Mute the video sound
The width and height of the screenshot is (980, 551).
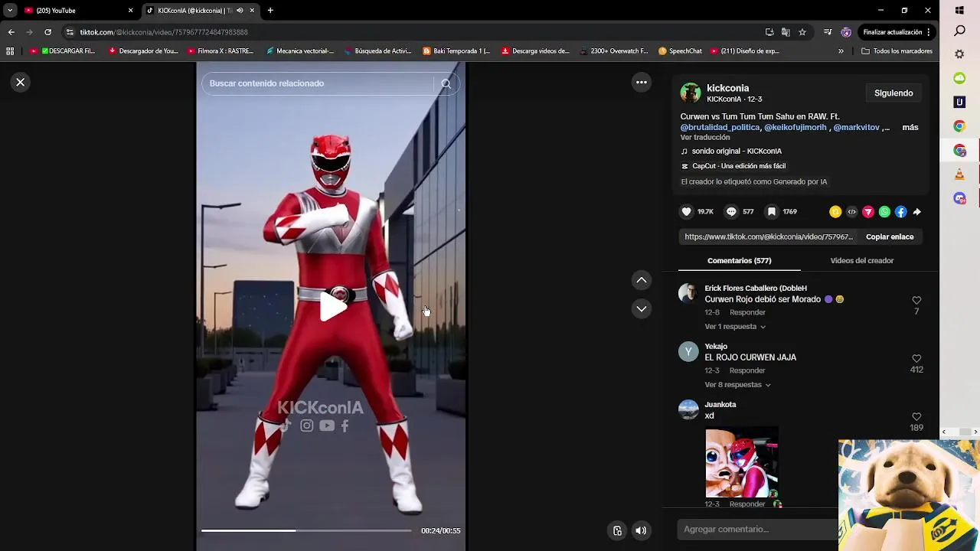click(641, 530)
